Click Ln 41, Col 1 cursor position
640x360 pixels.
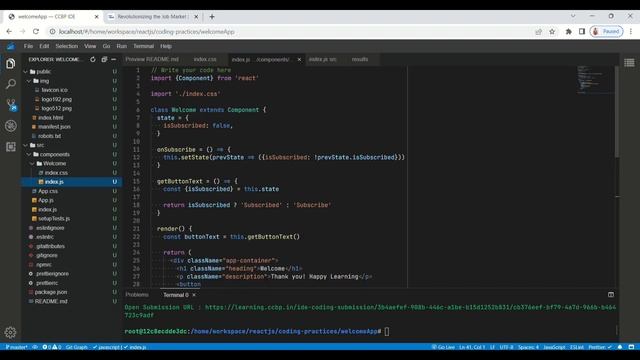pos(472,347)
